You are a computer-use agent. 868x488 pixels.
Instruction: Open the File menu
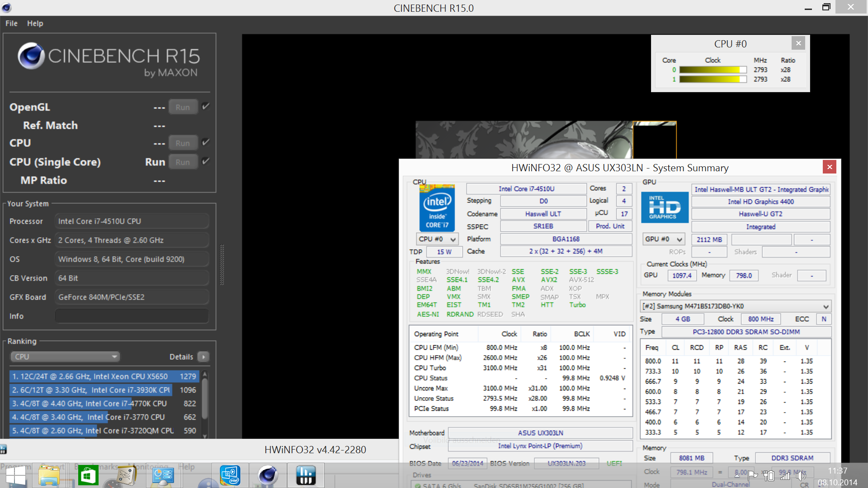(11, 23)
